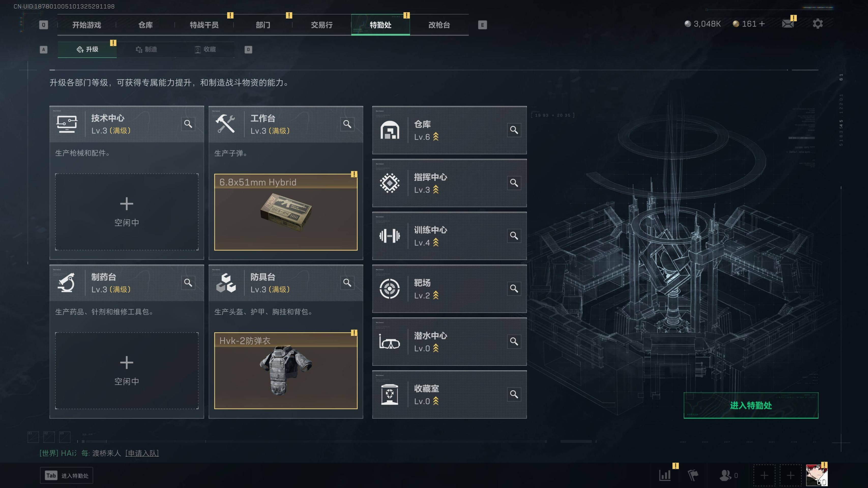View 仓库 details via magnifier icon
Viewport: 868px width, 488px height.
tap(514, 130)
